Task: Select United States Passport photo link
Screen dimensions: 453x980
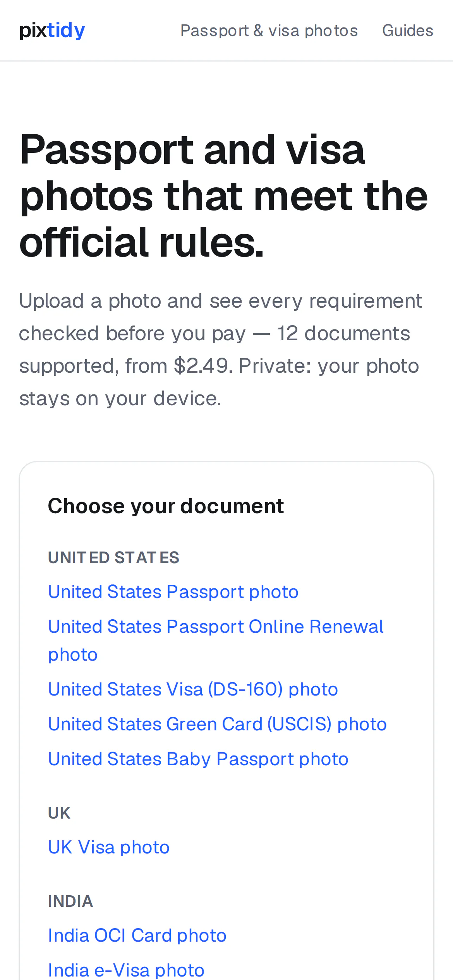Action: [173, 592]
